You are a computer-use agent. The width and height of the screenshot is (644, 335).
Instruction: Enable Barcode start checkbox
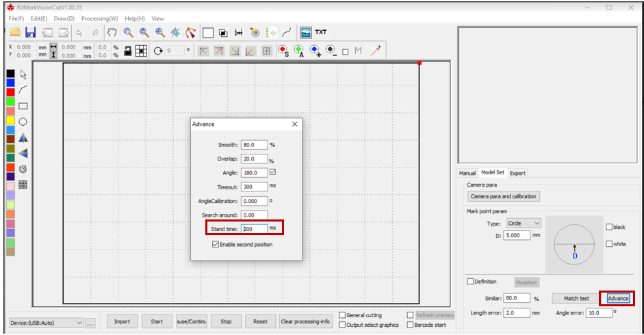[410, 325]
